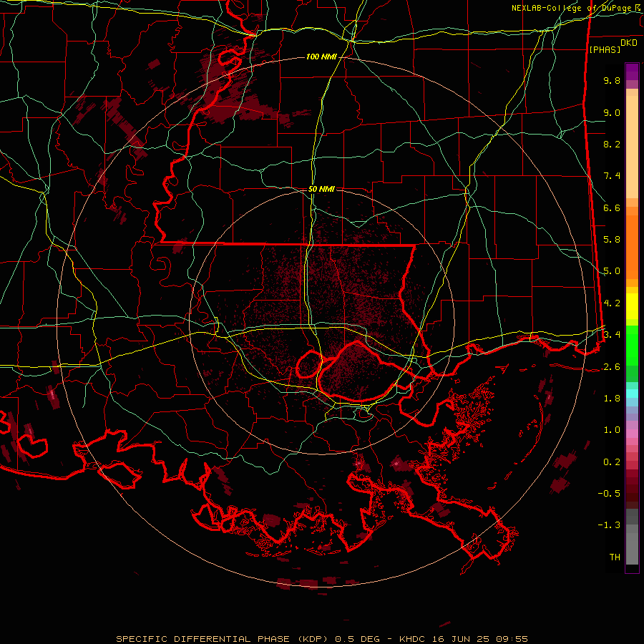Select the -0.5 value on the scale
This screenshot has height=644, width=644.
click(x=609, y=494)
